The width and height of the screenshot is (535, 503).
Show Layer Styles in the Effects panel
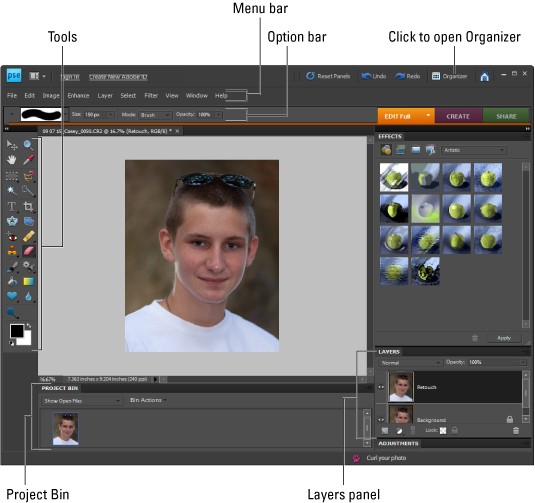coord(401,150)
